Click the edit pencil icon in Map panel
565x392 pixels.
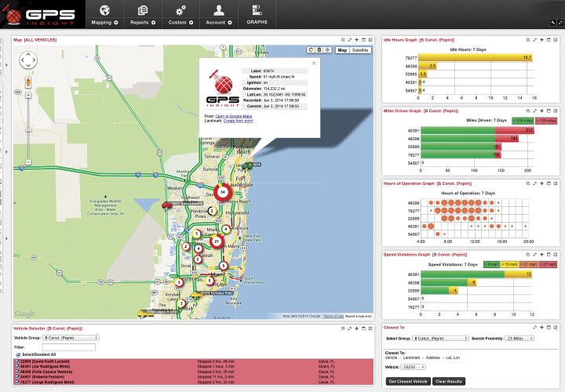[349, 40]
